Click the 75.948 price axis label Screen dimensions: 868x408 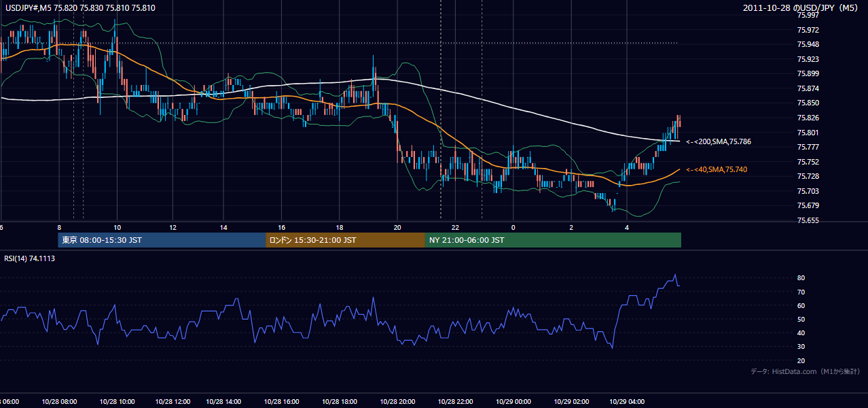coord(808,45)
